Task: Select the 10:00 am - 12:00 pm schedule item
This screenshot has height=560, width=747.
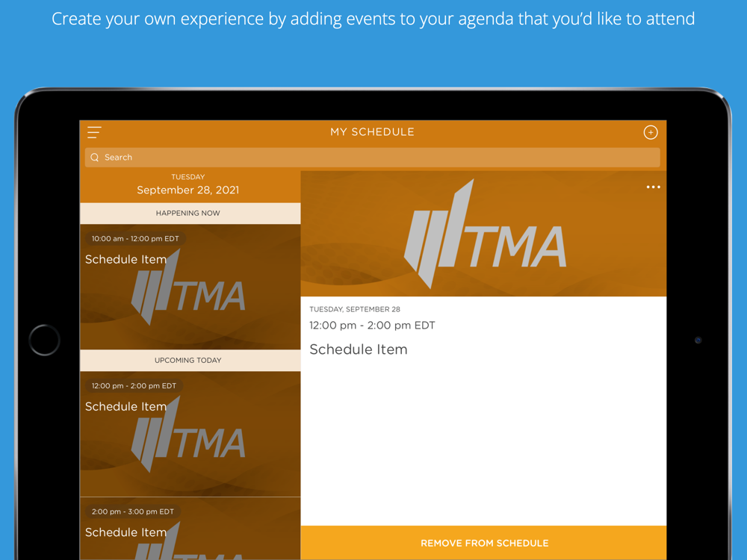Action: [x=190, y=287]
